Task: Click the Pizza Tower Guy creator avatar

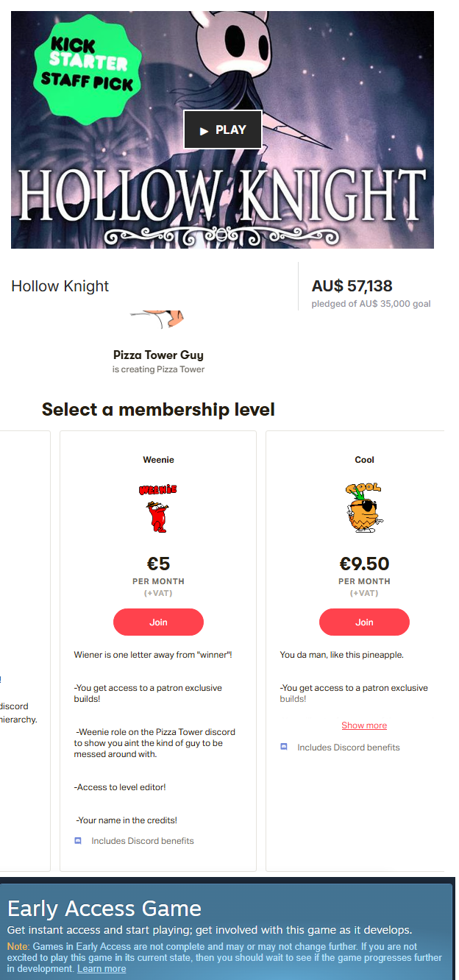Action: pos(158,319)
